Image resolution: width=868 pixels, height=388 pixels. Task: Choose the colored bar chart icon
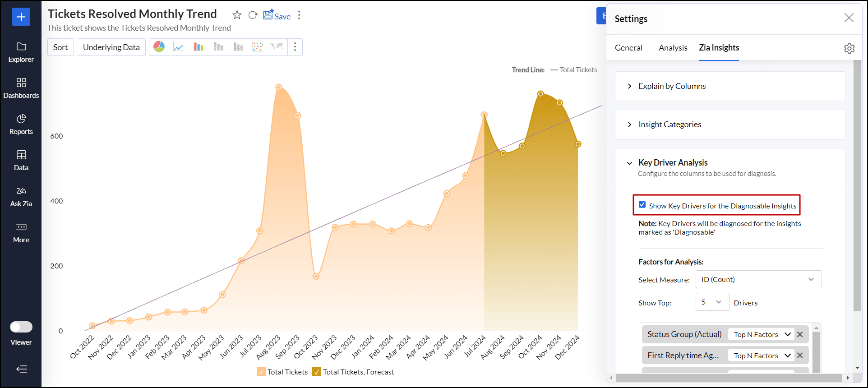tap(199, 47)
